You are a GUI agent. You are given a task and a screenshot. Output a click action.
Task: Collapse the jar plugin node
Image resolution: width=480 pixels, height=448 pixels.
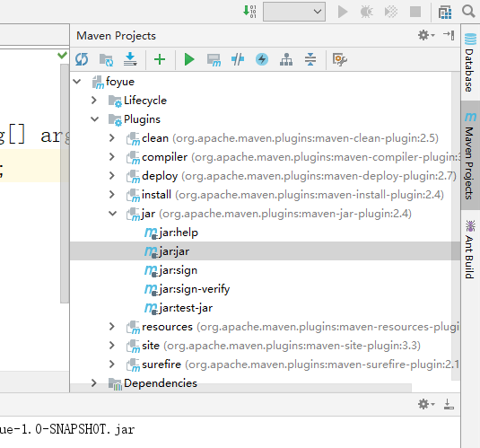pyautogui.click(x=113, y=214)
